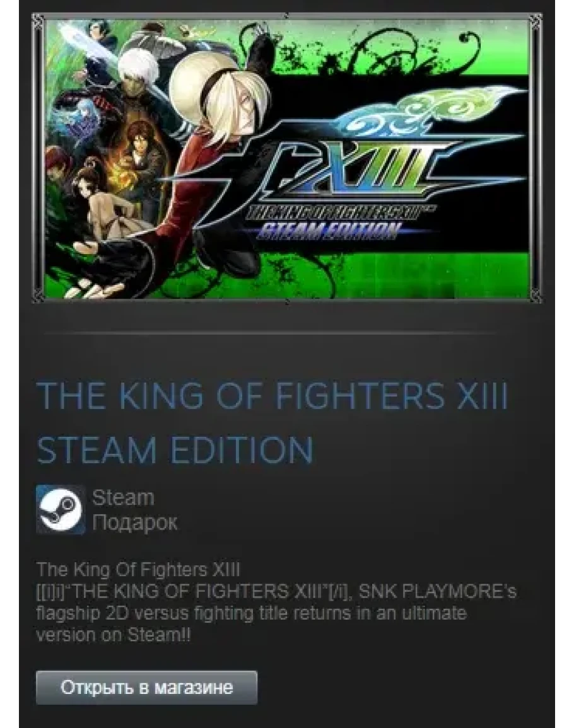Click the STEAM EDITION blue title line
Screen dimensions: 574x728
(175, 450)
